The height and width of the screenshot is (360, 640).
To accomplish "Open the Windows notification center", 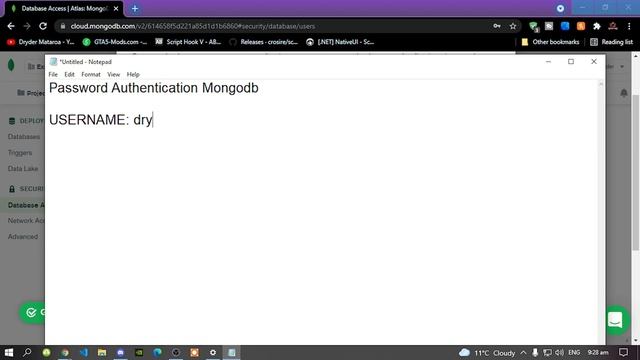I will tap(623, 353).
